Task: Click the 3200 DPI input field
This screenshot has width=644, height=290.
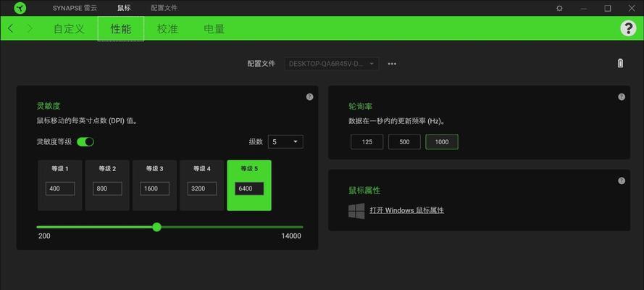Action: [202, 189]
